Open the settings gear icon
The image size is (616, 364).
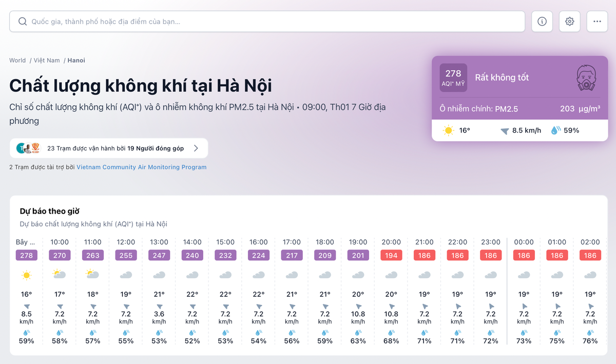pos(569,21)
